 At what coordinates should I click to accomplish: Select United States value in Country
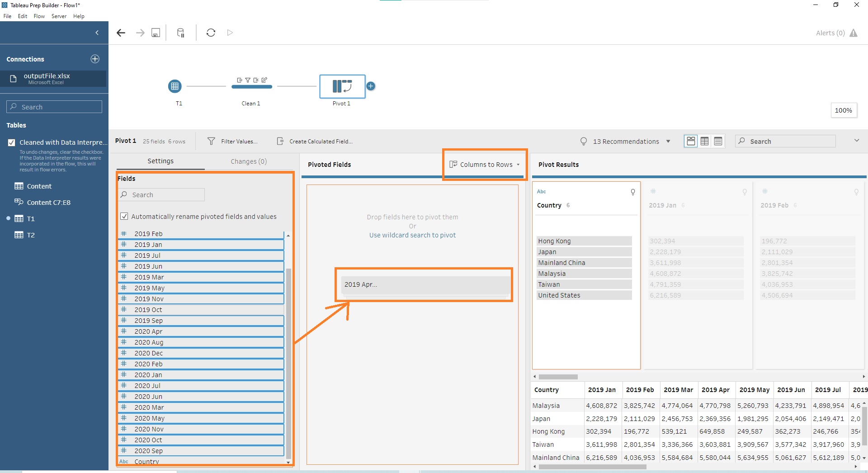584,295
